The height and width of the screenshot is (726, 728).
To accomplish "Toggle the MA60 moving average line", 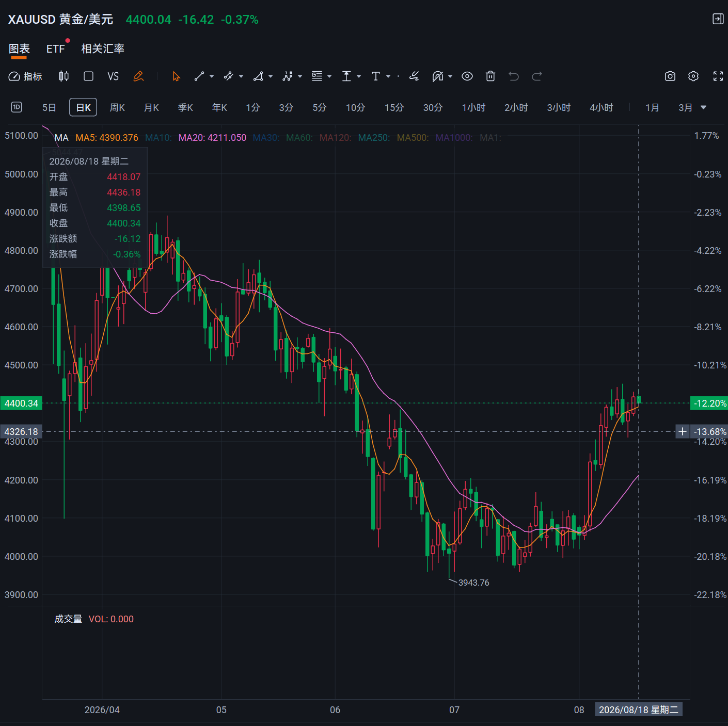I will tap(299, 138).
